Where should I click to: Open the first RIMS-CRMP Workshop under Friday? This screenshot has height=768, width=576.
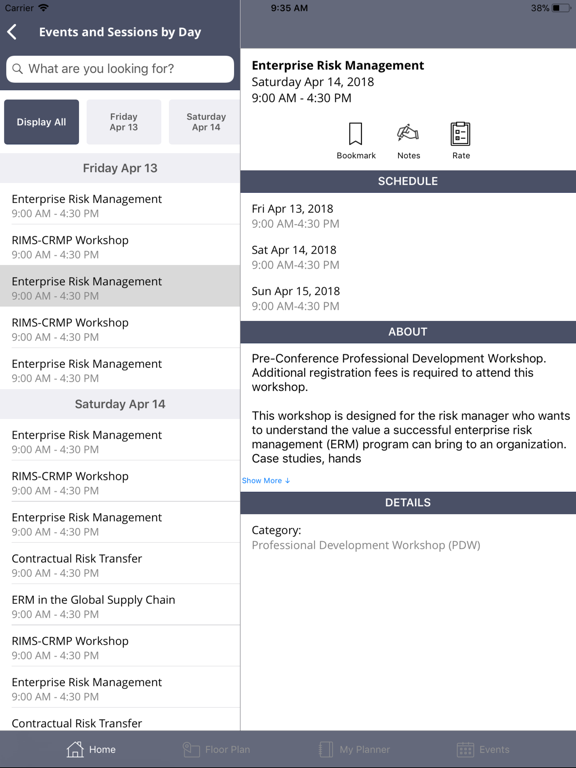coord(120,247)
